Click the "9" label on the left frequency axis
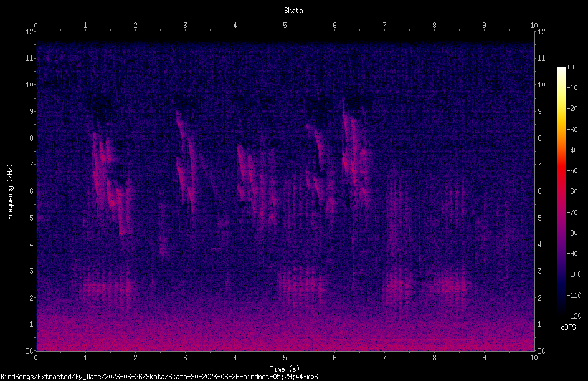Viewport: 588px width, 381px height. pos(32,112)
